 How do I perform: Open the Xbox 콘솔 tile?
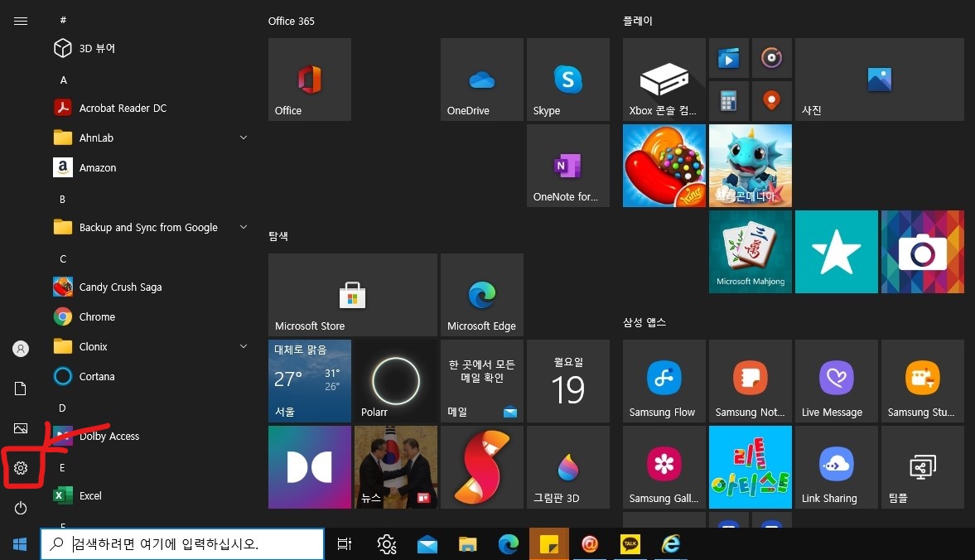click(664, 80)
